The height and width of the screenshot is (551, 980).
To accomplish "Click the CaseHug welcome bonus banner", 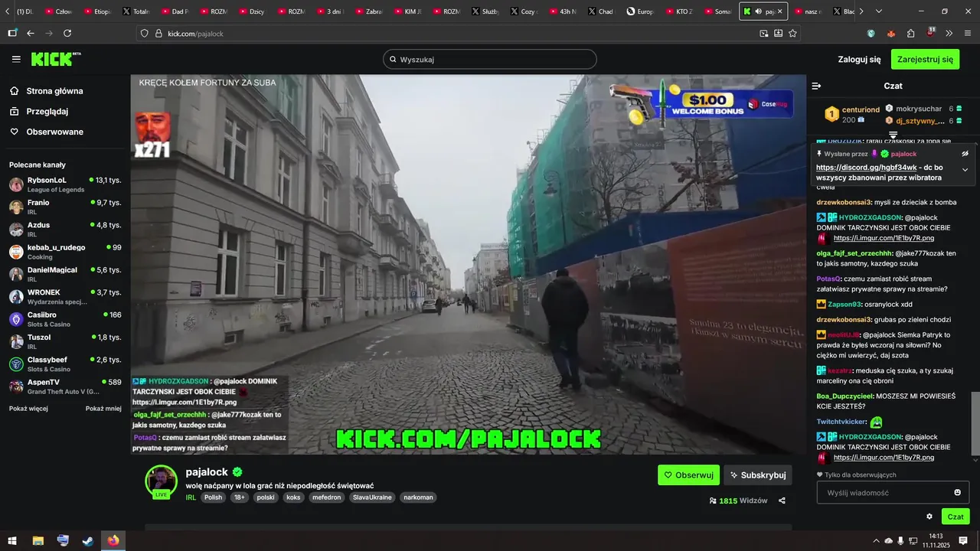I will coord(701,103).
